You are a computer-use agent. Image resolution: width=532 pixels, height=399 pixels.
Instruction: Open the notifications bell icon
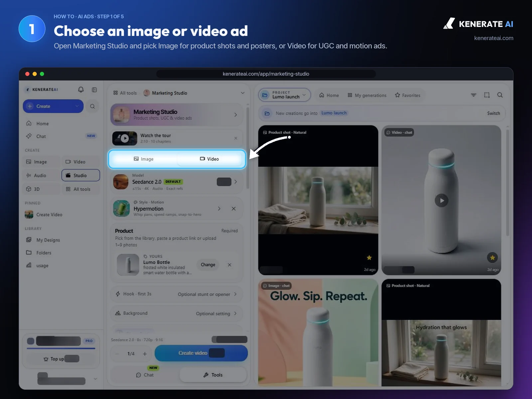(81, 89)
